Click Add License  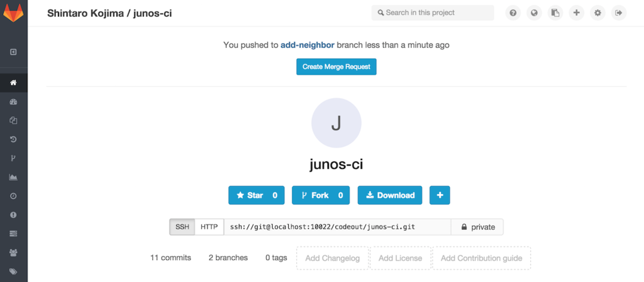400,258
